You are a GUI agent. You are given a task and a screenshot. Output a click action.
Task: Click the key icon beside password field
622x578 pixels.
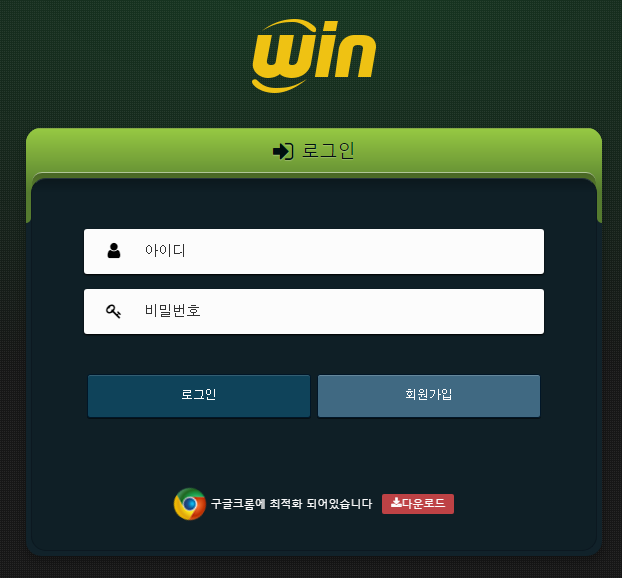click(113, 311)
